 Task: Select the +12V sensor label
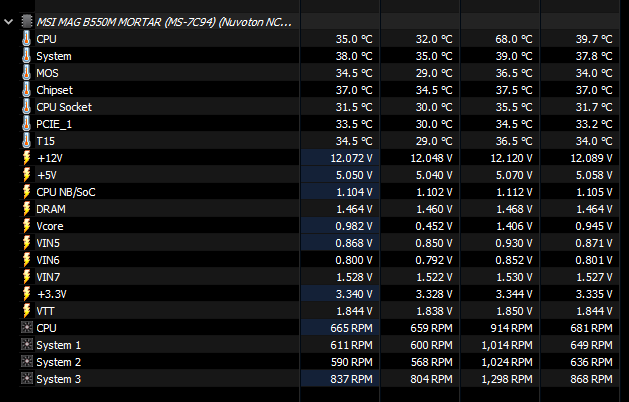[50, 158]
